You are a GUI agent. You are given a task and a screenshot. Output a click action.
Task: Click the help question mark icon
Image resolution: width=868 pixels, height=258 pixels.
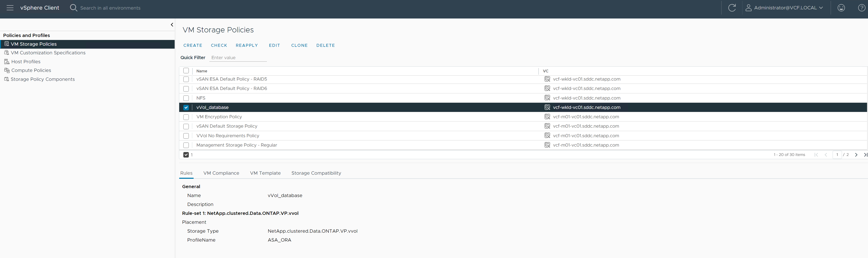[x=862, y=8]
